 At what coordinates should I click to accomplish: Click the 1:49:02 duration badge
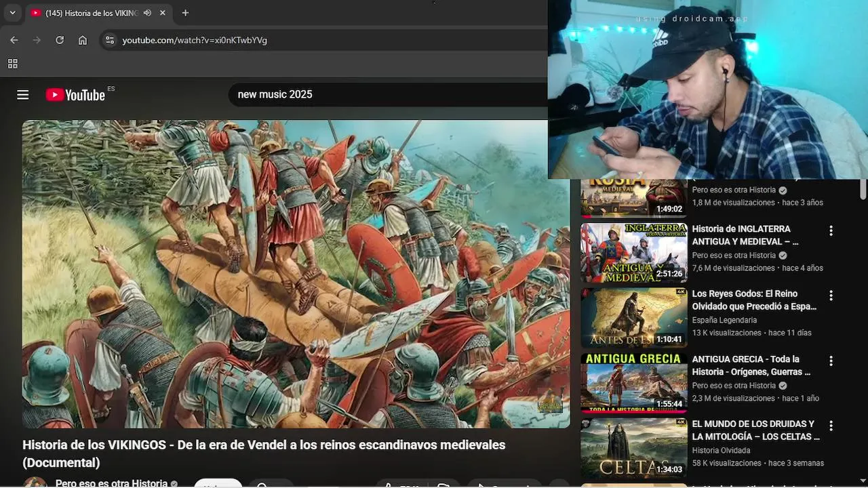coord(669,209)
